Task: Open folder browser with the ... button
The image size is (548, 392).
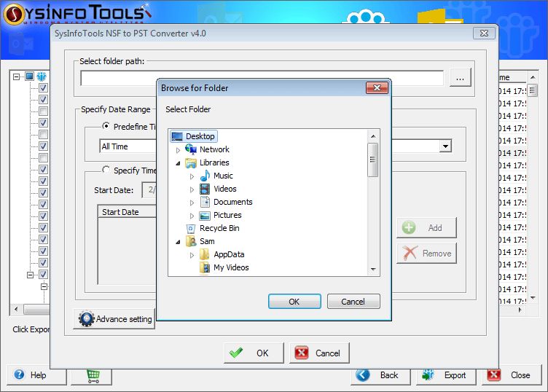Action: click(461, 77)
